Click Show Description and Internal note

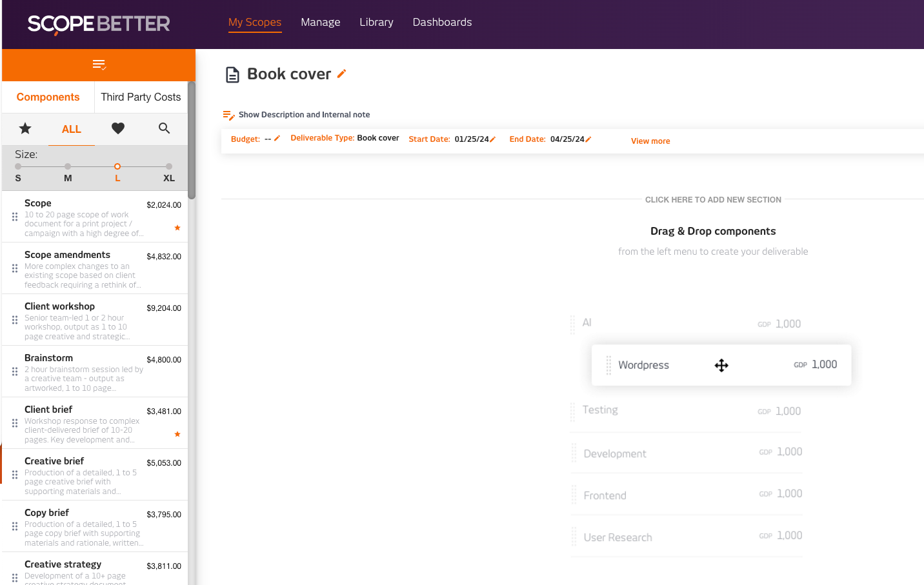pos(304,115)
